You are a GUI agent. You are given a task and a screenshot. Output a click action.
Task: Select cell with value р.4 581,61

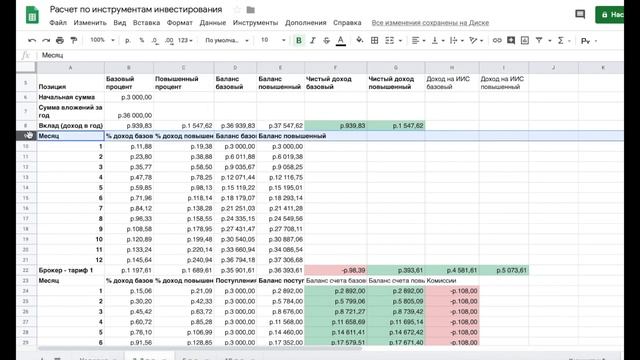(452, 270)
